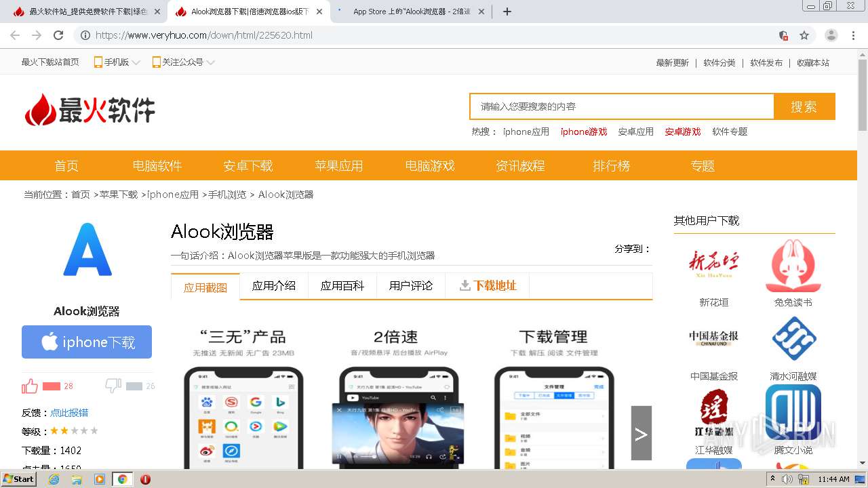The image size is (868, 488).
Task: Go back to previous page
Action: (15, 35)
